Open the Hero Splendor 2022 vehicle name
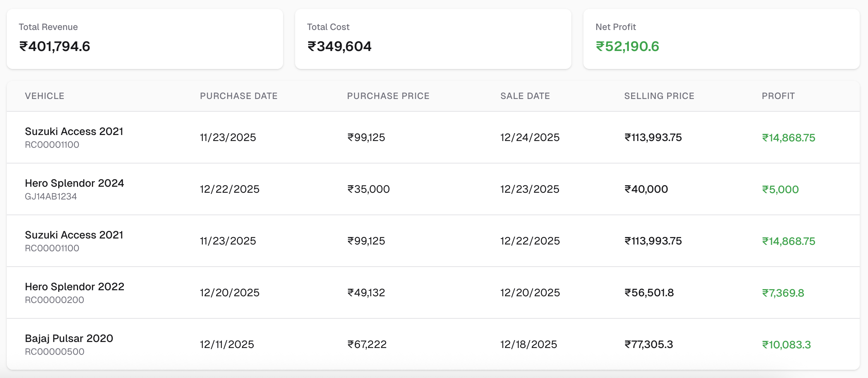The image size is (868, 378). [x=74, y=286]
